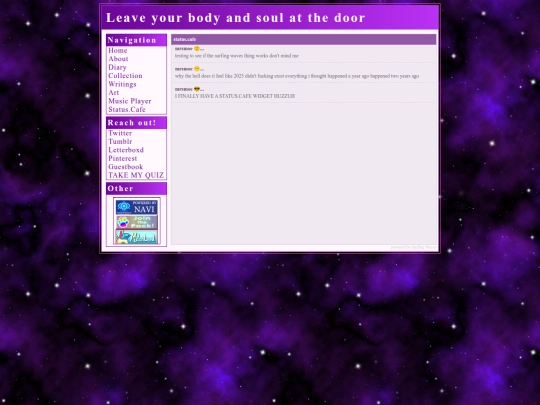Select the 'I FINALLY HAVE A STATUS.CAFE WIDGET' status

coord(235,96)
